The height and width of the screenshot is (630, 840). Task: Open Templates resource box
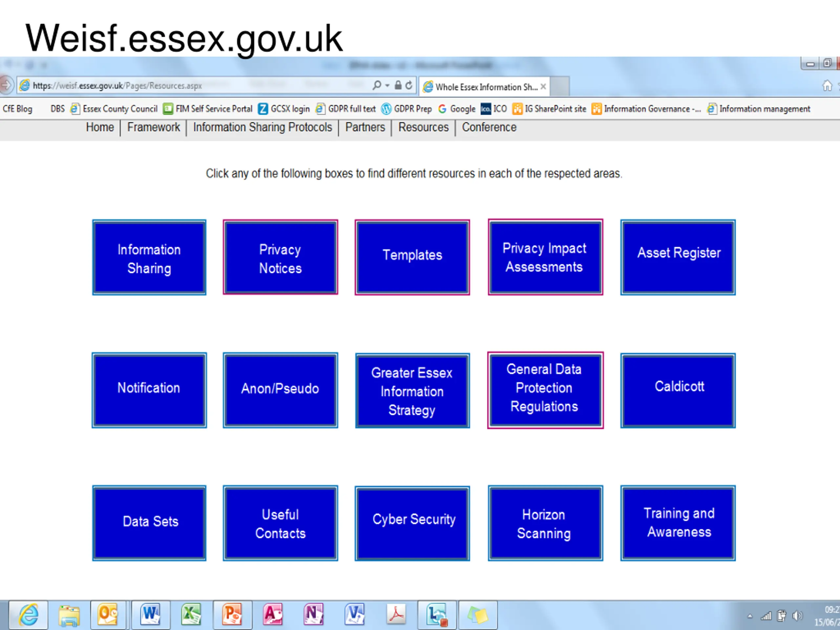click(x=412, y=258)
